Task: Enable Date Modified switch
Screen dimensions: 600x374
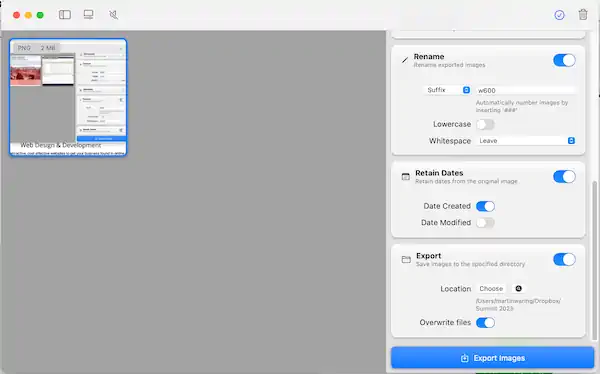Action: coord(485,223)
